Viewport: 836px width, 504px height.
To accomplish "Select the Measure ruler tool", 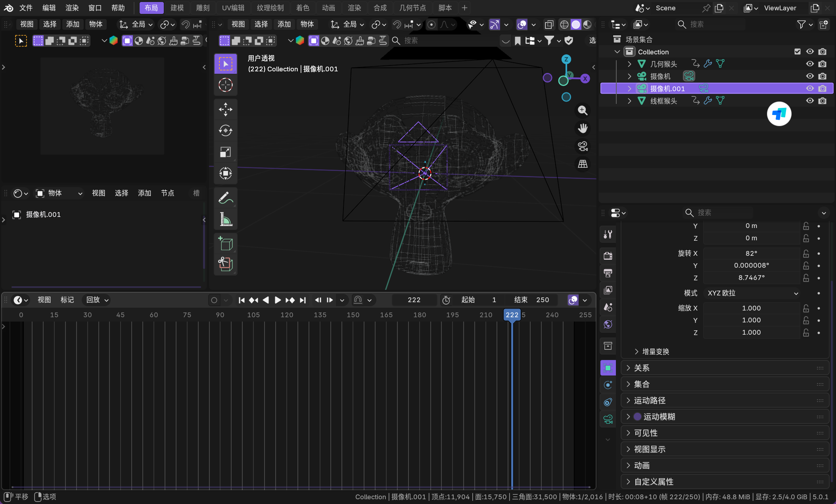I will (x=225, y=219).
